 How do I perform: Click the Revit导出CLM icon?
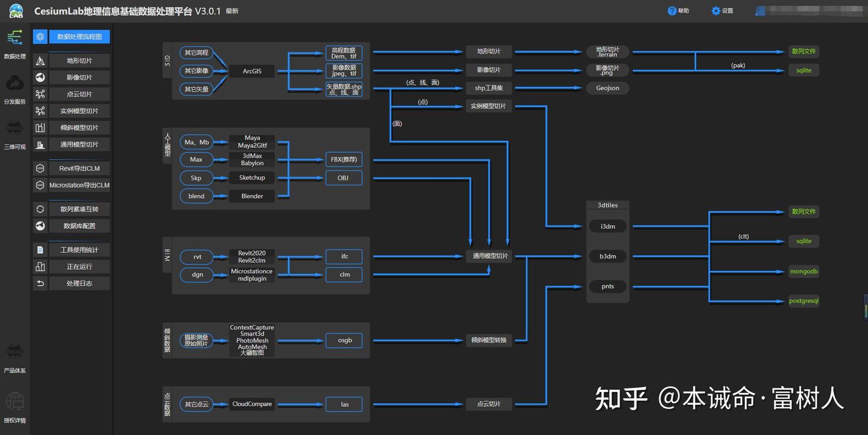pos(40,168)
